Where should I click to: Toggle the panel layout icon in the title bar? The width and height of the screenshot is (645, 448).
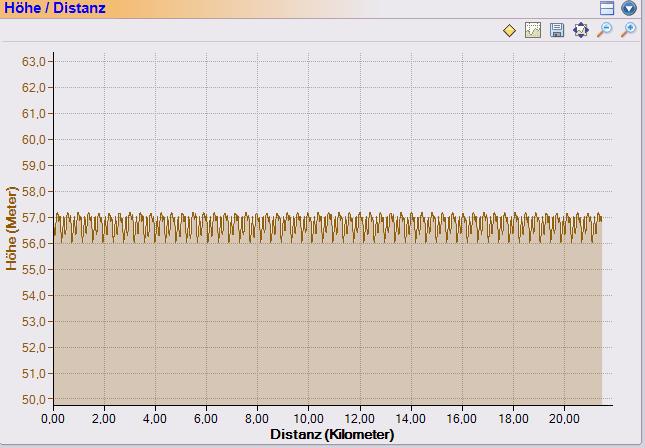607,8
